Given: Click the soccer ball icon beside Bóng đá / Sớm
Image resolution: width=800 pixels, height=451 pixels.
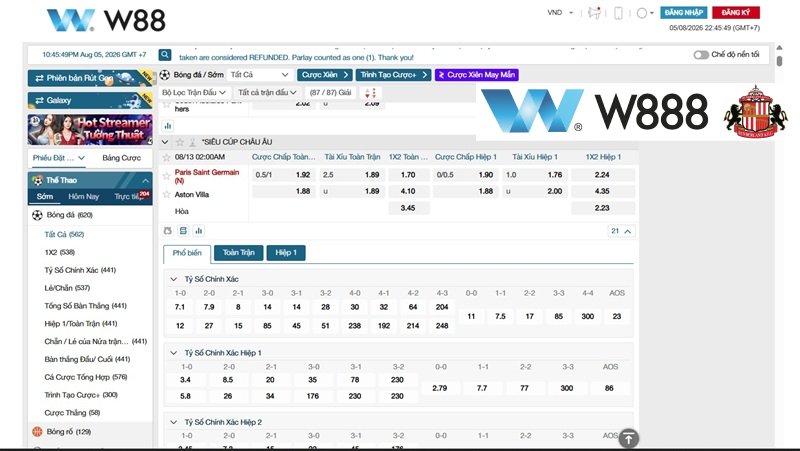Looking at the screenshot, I should pos(165,75).
